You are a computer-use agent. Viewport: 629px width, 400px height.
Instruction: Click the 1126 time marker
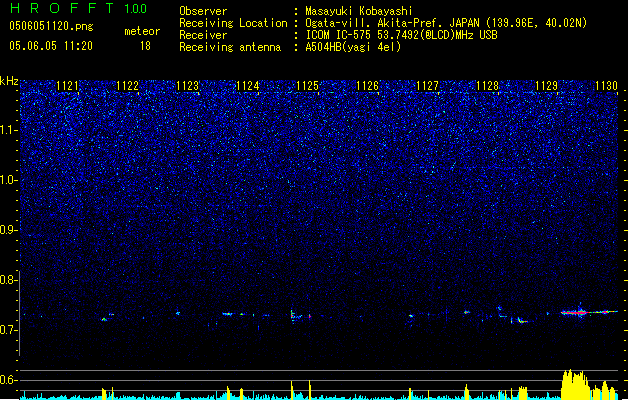point(367,86)
